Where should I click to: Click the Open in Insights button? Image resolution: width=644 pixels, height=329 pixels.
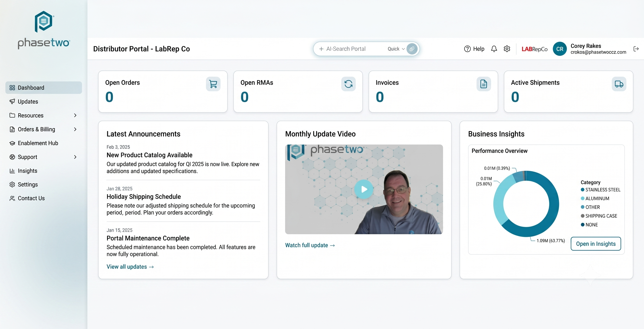(x=596, y=244)
